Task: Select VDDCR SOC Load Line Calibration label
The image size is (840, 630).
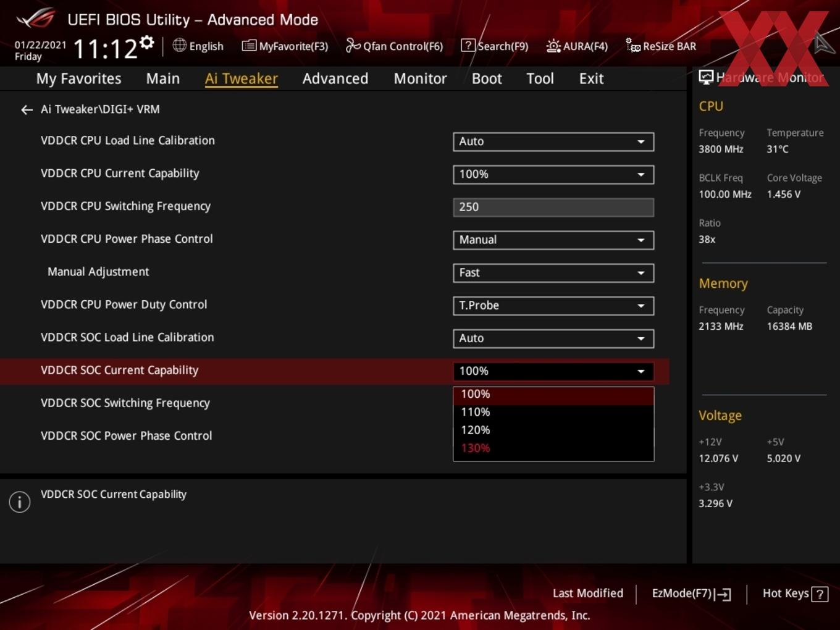Action: (x=127, y=337)
